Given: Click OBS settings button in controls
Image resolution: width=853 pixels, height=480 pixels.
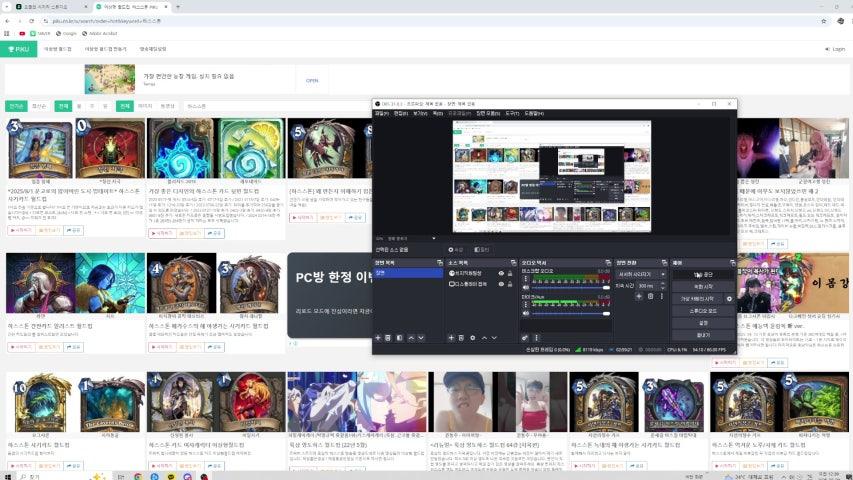Looking at the screenshot, I should 703,323.
